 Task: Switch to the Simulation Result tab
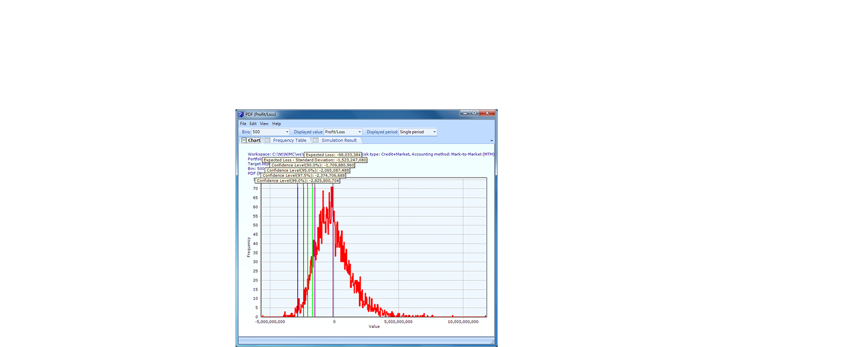(x=336, y=141)
